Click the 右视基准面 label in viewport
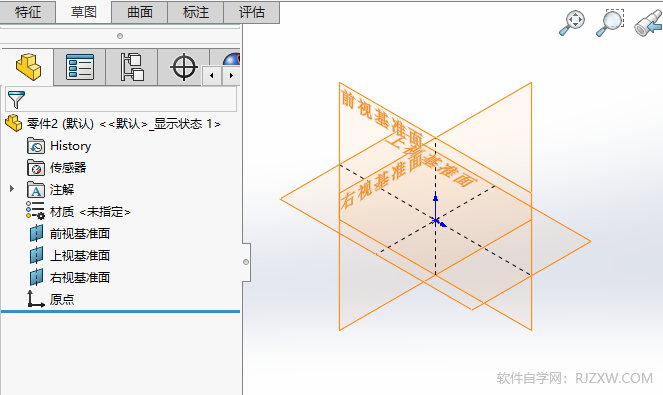The width and height of the screenshot is (663, 395). point(381,182)
